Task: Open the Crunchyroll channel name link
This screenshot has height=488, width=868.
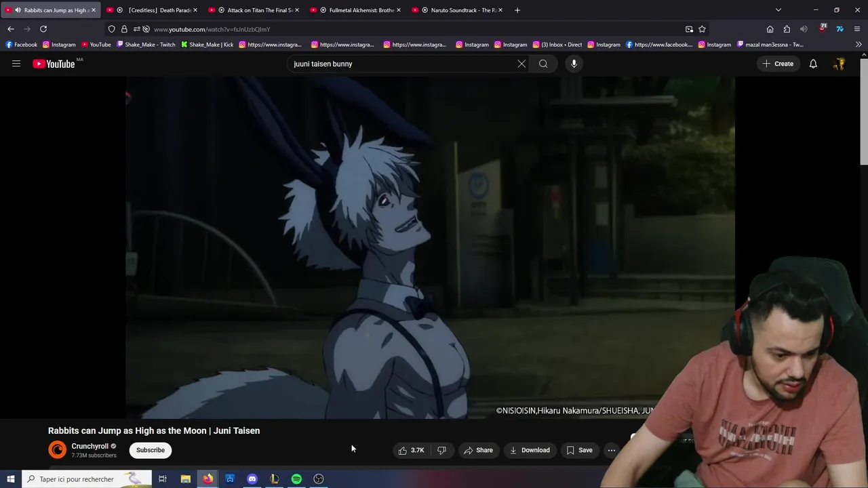Action: coord(90,446)
